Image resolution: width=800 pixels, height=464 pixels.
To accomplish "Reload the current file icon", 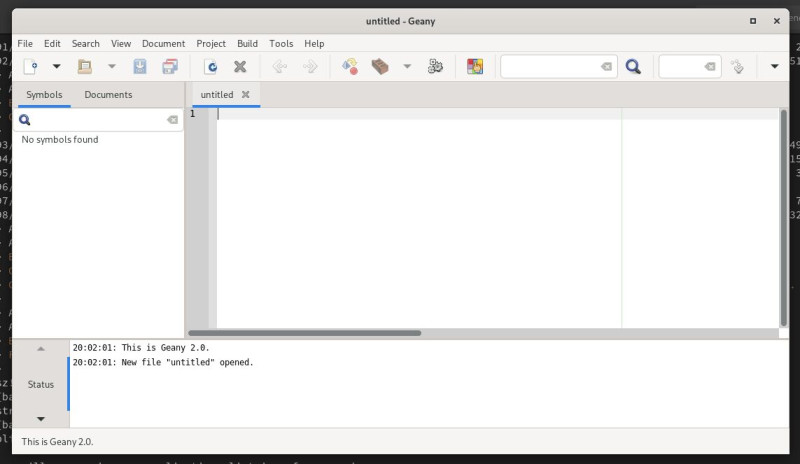I will [210, 66].
